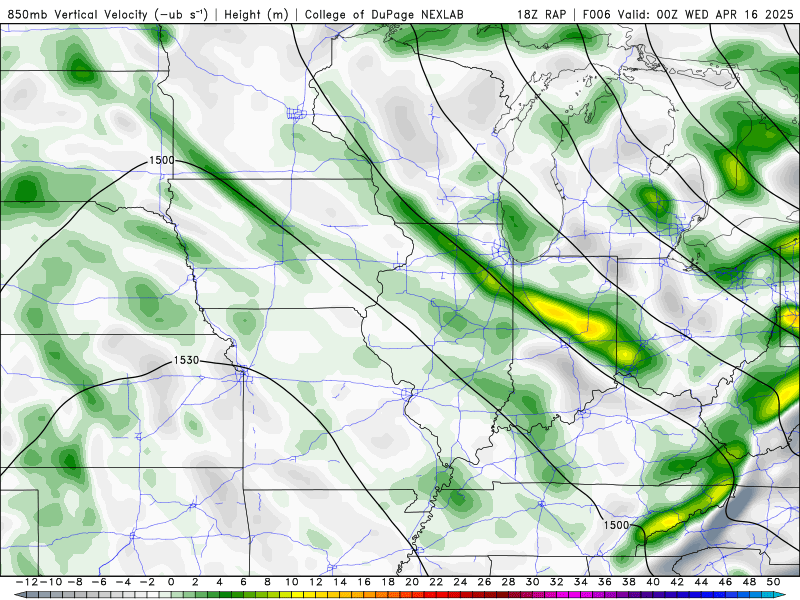Screen dimensions: 800x600
Task: Click the 12 value on the color scale
Action: pos(316,582)
